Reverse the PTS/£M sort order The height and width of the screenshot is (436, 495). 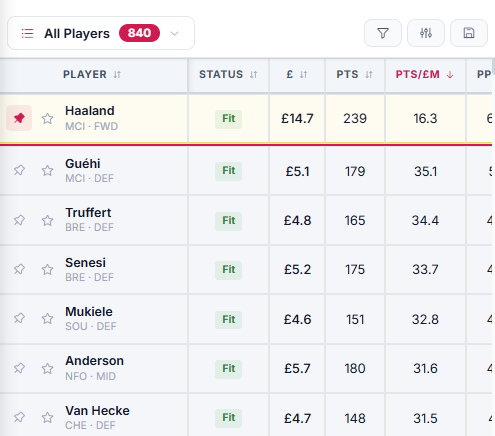(x=424, y=74)
